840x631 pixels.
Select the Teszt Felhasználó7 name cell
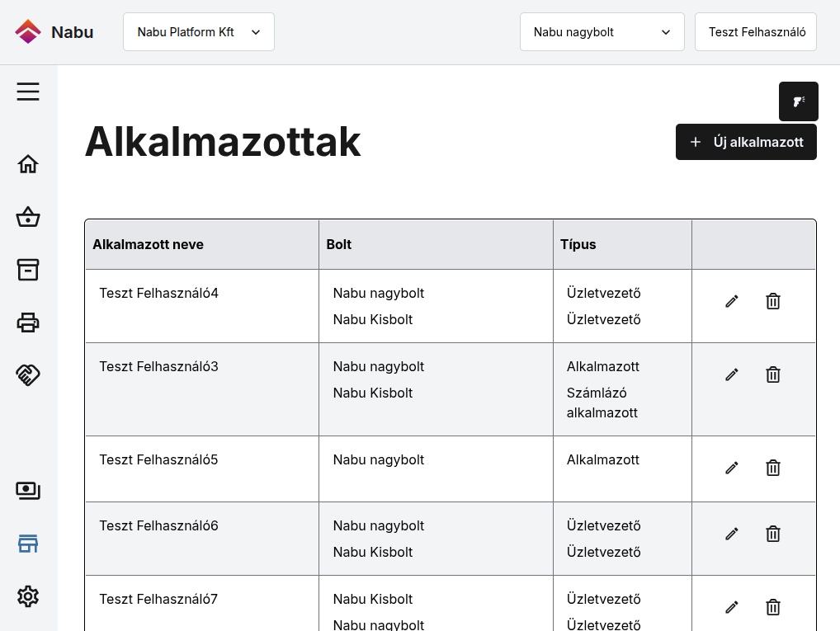202,604
